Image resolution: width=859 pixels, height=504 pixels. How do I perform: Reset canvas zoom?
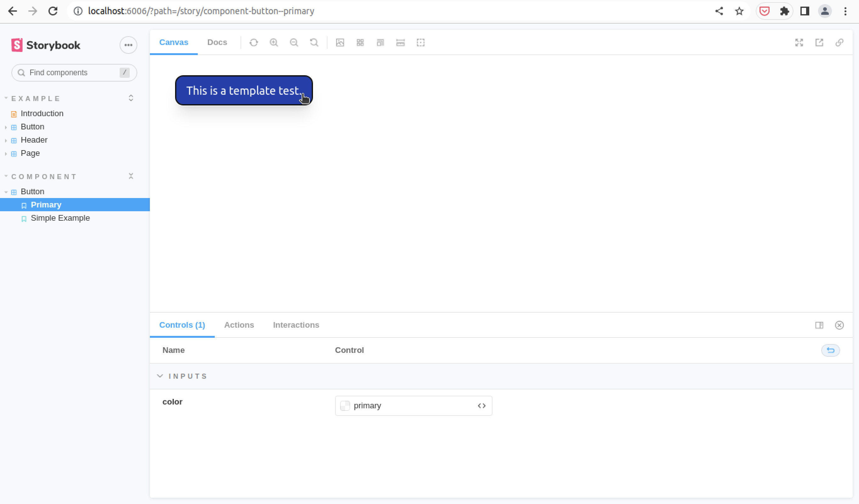[314, 42]
